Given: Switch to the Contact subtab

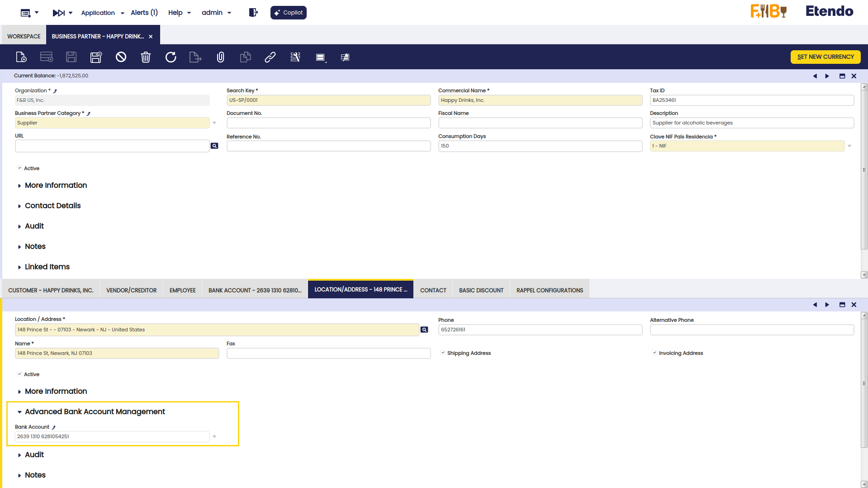Looking at the screenshot, I should [x=433, y=290].
